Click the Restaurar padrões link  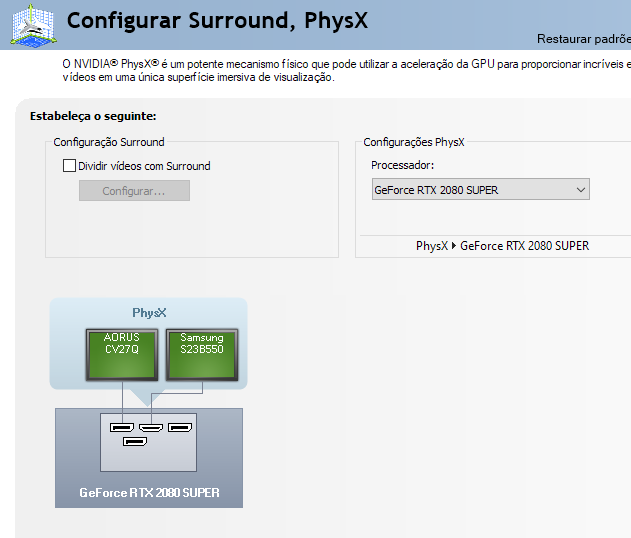tap(584, 39)
